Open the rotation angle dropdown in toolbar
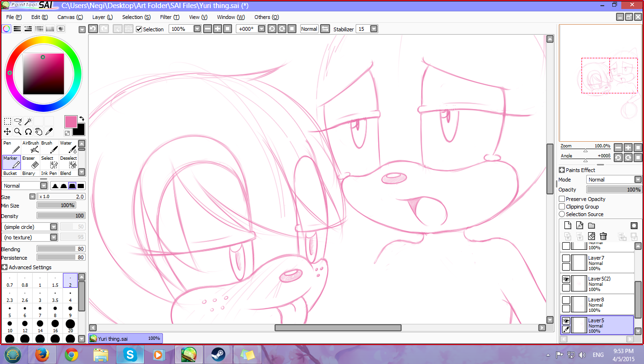644x364 pixels. [262, 29]
